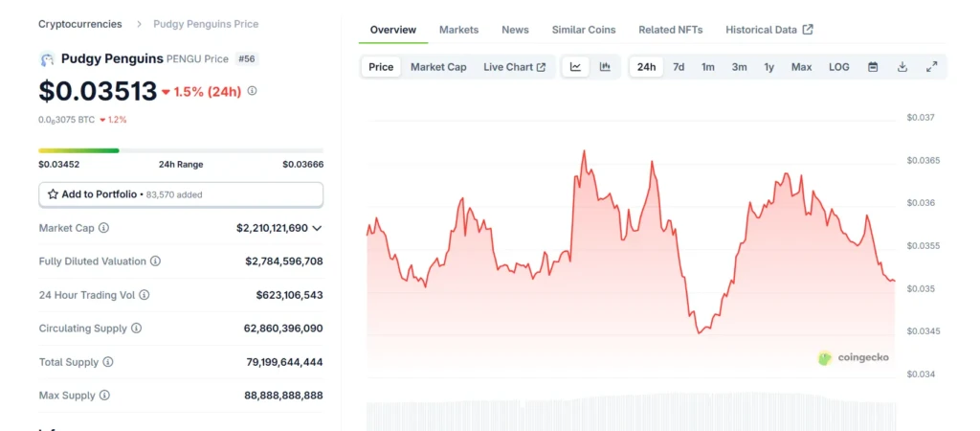Click the Pudgy Penguins coin logo icon
Viewport: 980px width, 431px height.
coord(47,59)
